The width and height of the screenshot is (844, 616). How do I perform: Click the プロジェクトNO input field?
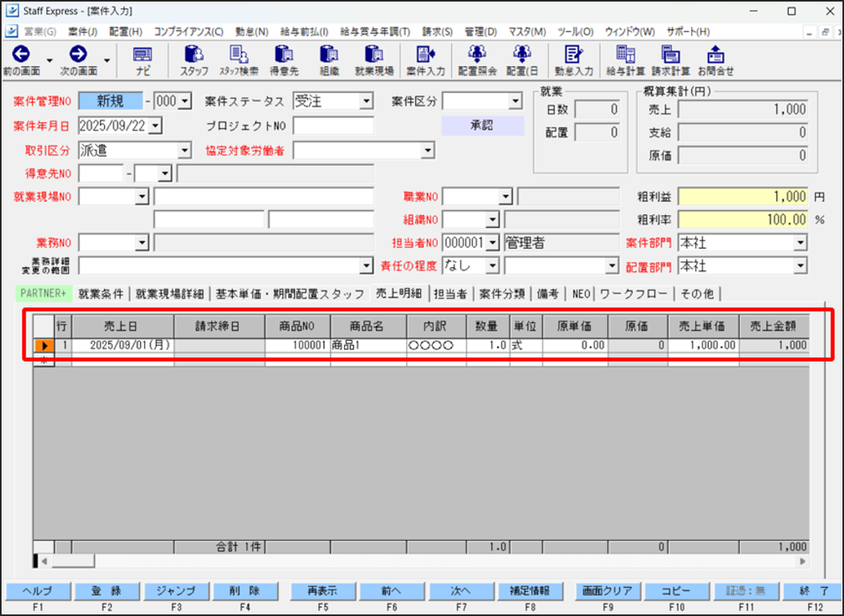coord(333,126)
